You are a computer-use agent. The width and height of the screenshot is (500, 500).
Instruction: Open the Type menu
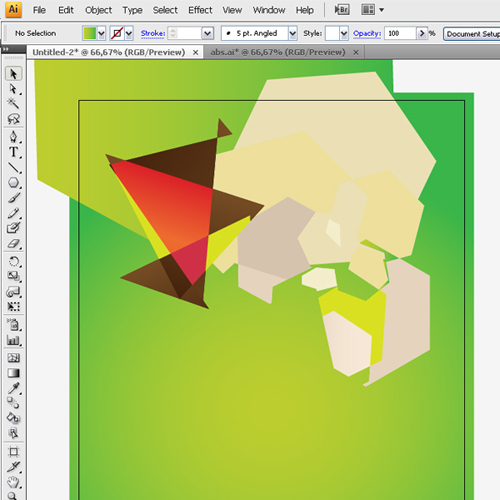(x=132, y=10)
